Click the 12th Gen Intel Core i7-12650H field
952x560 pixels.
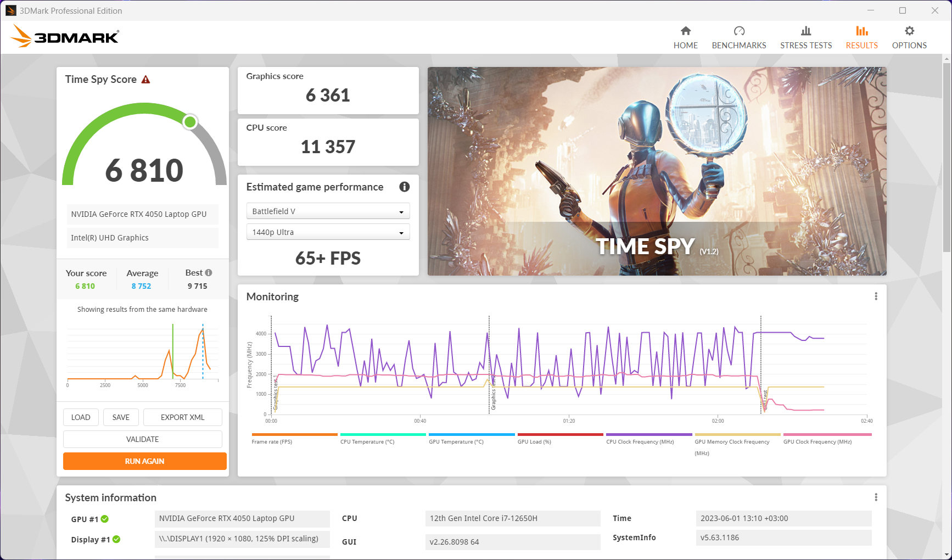click(513, 518)
